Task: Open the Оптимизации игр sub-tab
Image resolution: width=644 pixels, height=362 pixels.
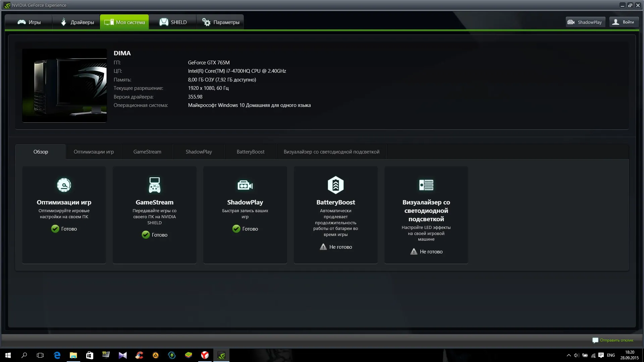Action: coord(94,152)
